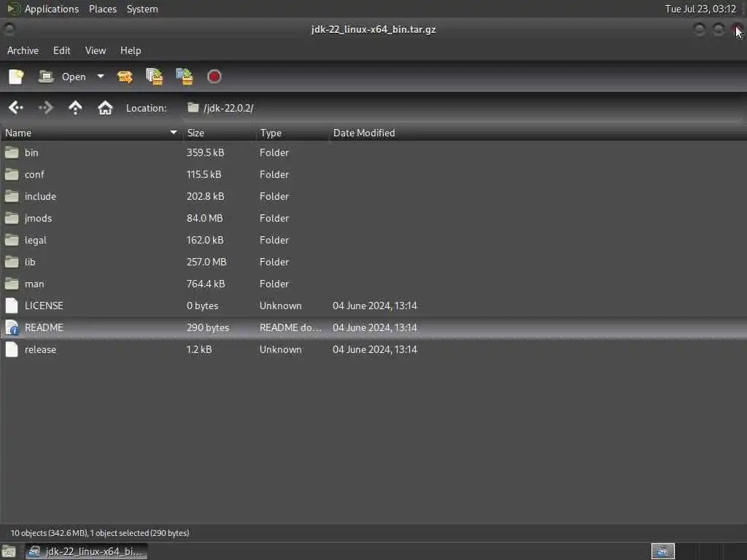747x560 pixels.
Task: Click the red Stop operation icon
Action: click(x=214, y=77)
